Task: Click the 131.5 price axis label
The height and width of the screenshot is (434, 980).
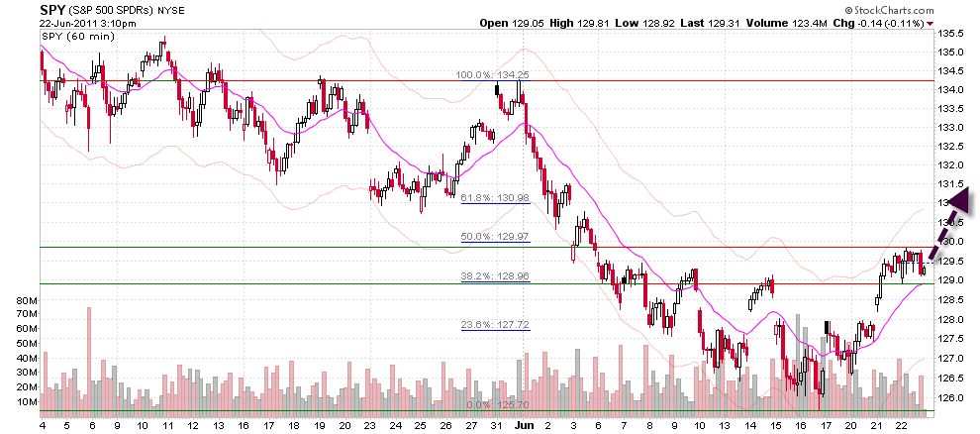Action: pos(950,184)
